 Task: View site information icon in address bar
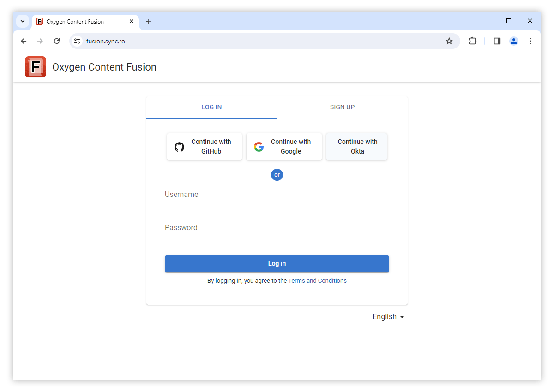click(x=77, y=41)
